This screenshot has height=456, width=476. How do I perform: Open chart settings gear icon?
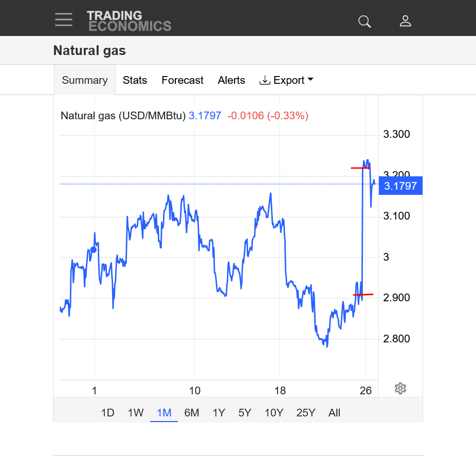coord(400,389)
